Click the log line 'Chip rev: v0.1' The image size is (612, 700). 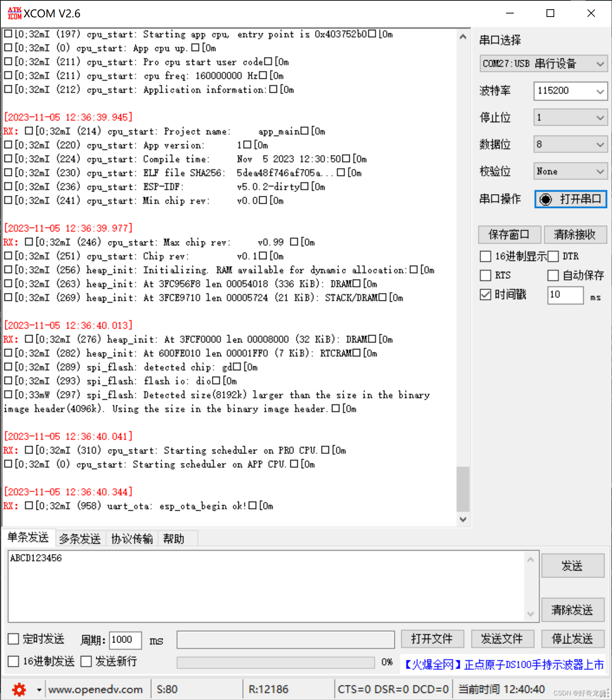[144, 256]
